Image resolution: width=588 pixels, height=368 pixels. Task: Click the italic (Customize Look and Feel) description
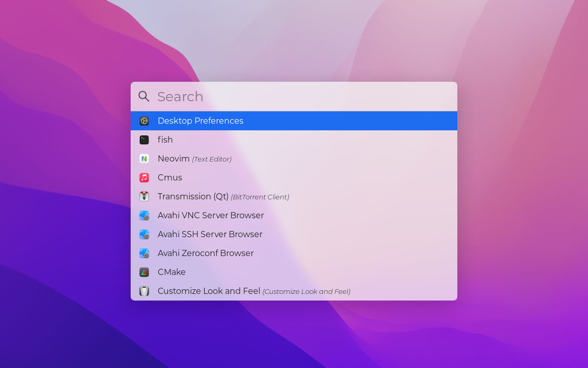click(306, 292)
